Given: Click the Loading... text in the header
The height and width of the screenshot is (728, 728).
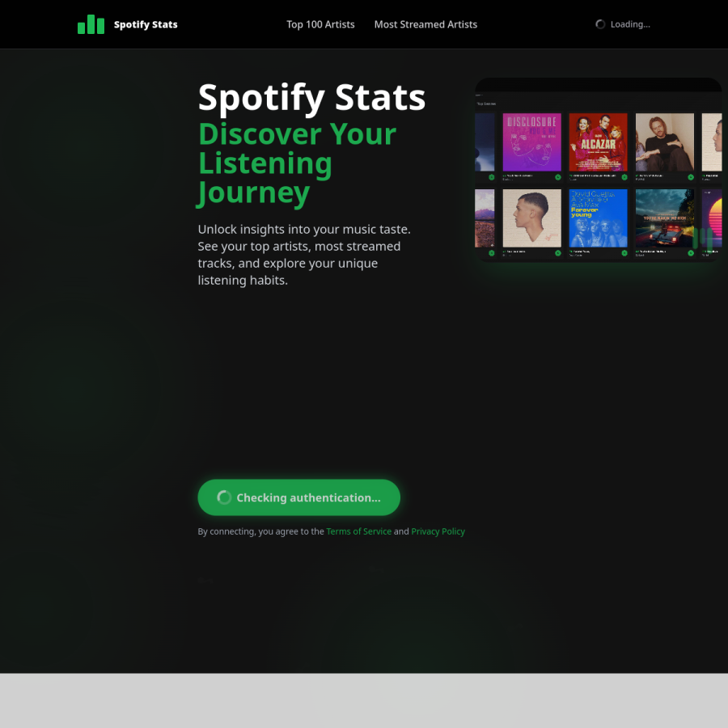Looking at the screenshot, I should coord(630,24).
